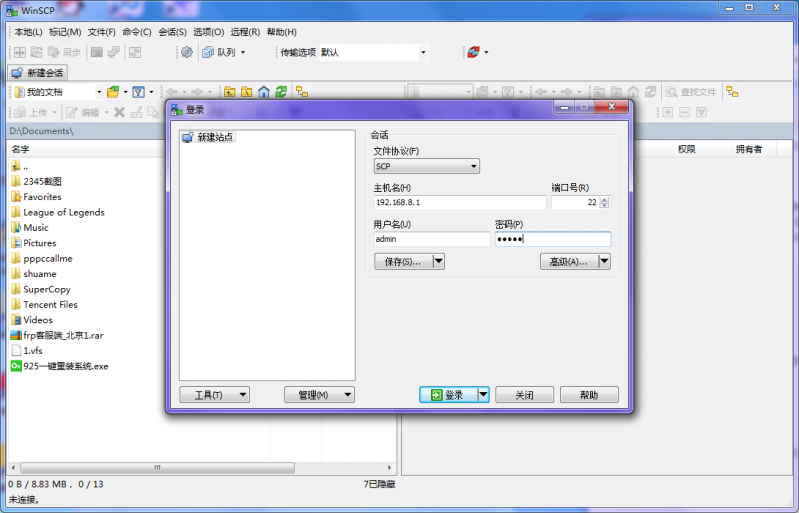This screenshot has width=799, height=513.
Task: Open the 选项(O) menu
Action: pyautogui.click(x=209, y=32)
